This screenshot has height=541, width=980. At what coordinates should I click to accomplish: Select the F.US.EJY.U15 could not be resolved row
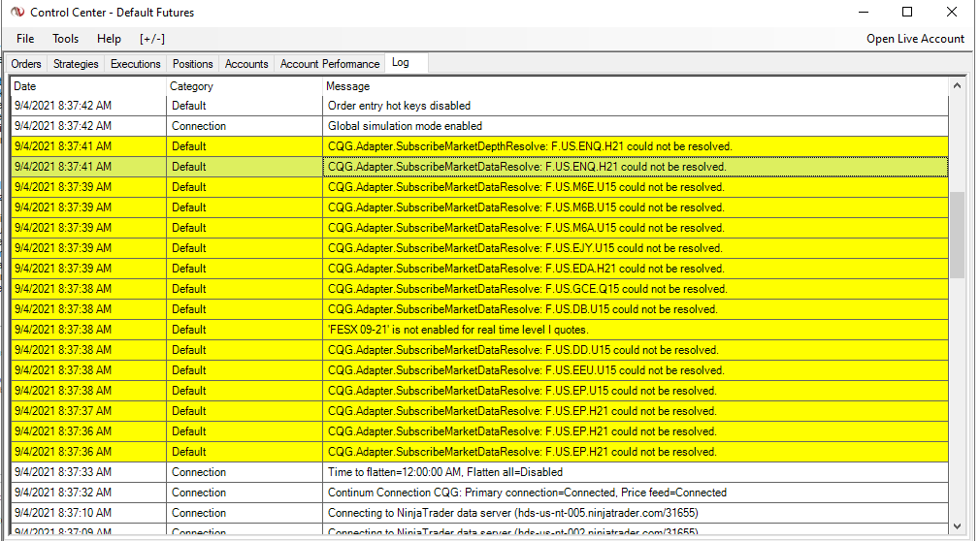pyautogui.click(x=479, y=248)
